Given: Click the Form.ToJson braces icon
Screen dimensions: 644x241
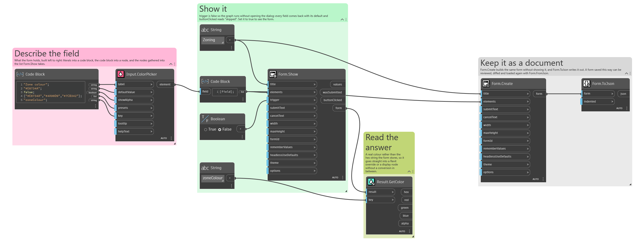Looking at the screenshot, I should click(x=586, y=83).
